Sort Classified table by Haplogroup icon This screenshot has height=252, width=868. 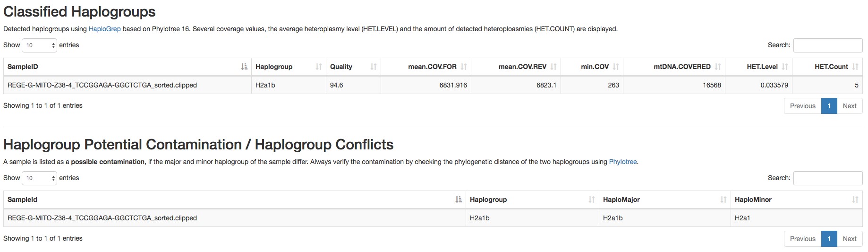coord(319,67)
